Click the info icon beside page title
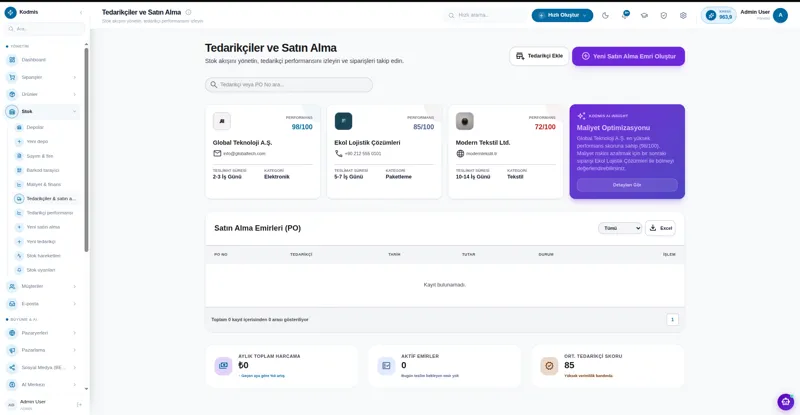The width and height of the screenshot is (800, 415). [188, 12]
